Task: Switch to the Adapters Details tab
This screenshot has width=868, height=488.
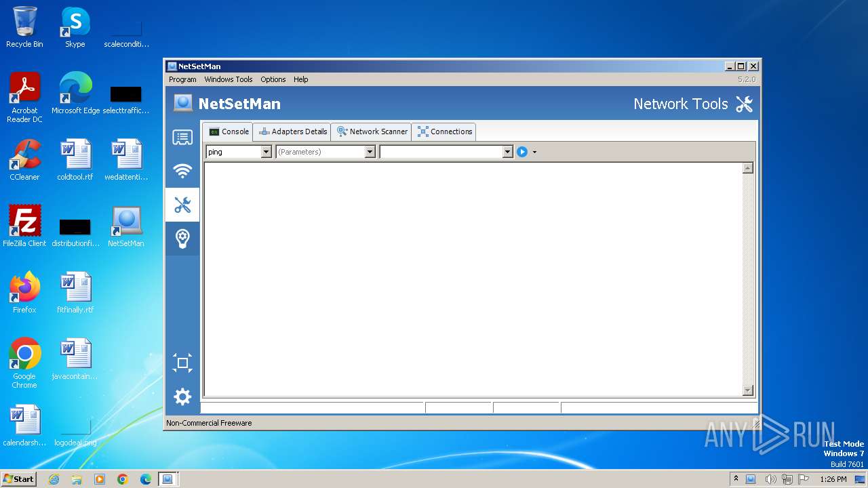Action: click(293, 131)
